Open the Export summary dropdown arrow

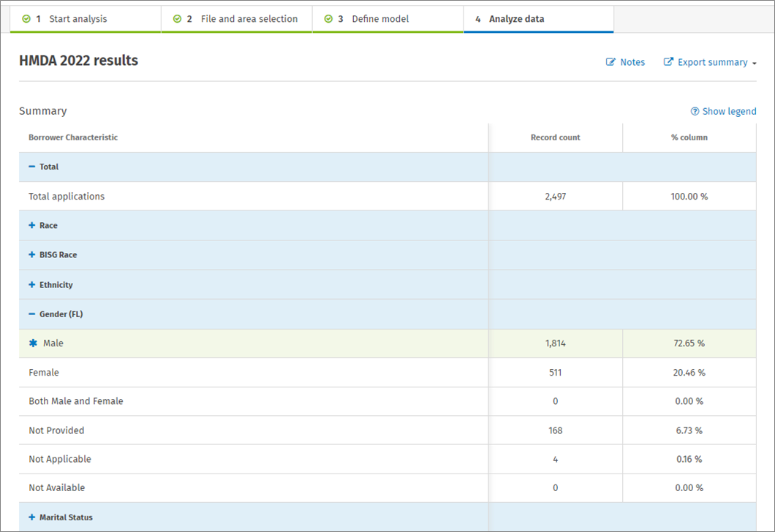click(754, 64)
